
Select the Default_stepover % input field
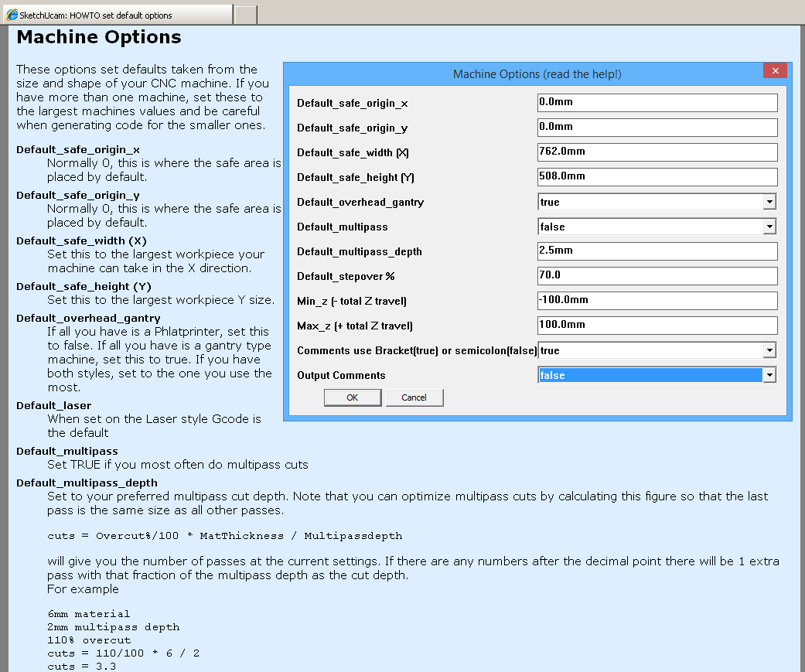tap(657, 276)
